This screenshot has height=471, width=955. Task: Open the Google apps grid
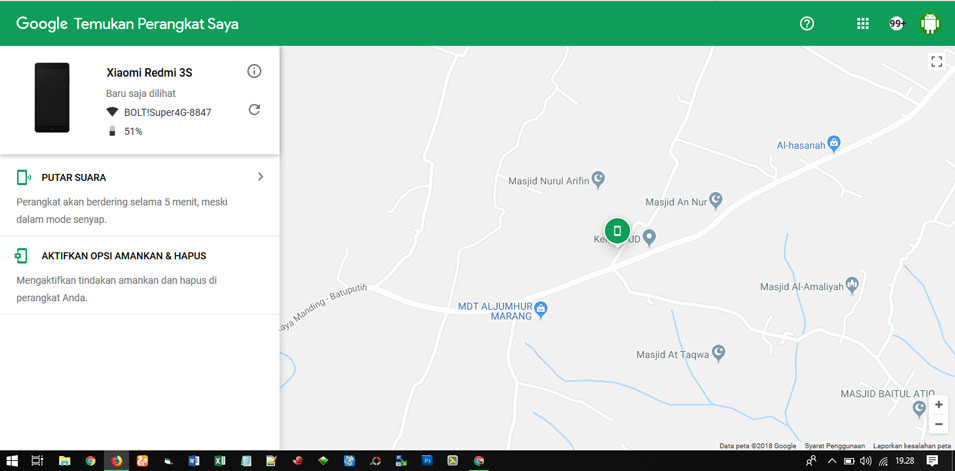click(x=862, y=24)
